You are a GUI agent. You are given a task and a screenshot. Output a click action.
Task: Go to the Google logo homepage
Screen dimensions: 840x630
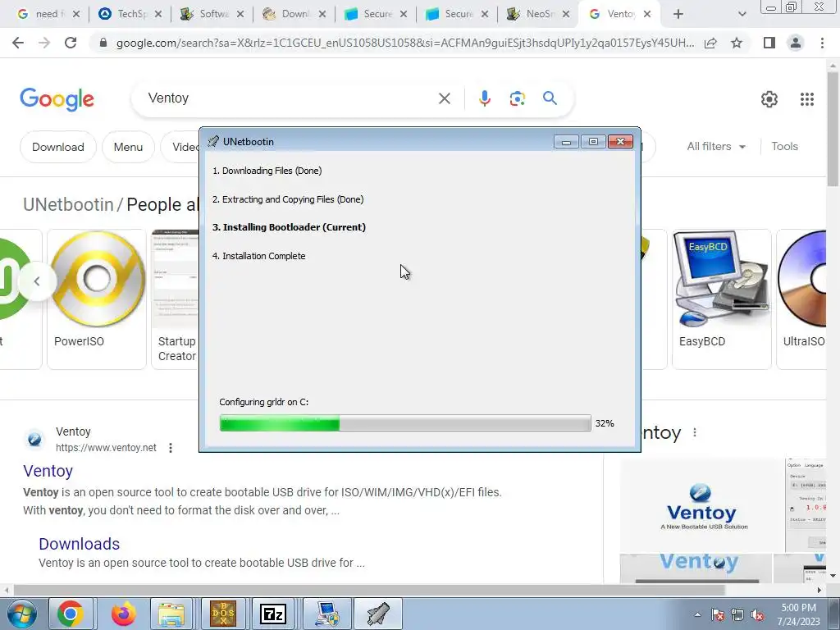click(x=57, y=99)
